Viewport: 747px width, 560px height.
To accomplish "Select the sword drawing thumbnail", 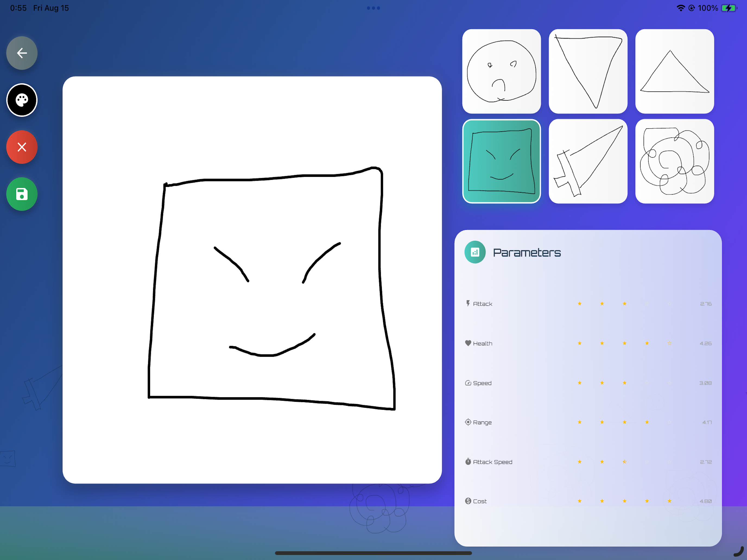I will coord(588,161).
